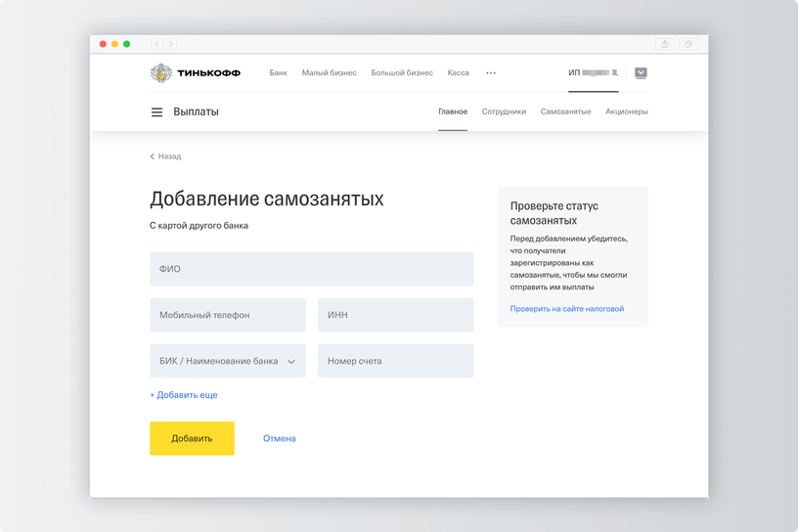Click the ТИНЬКОФФ wordmark
Screen dimensions: 798x532
click(x=208, y=73)
